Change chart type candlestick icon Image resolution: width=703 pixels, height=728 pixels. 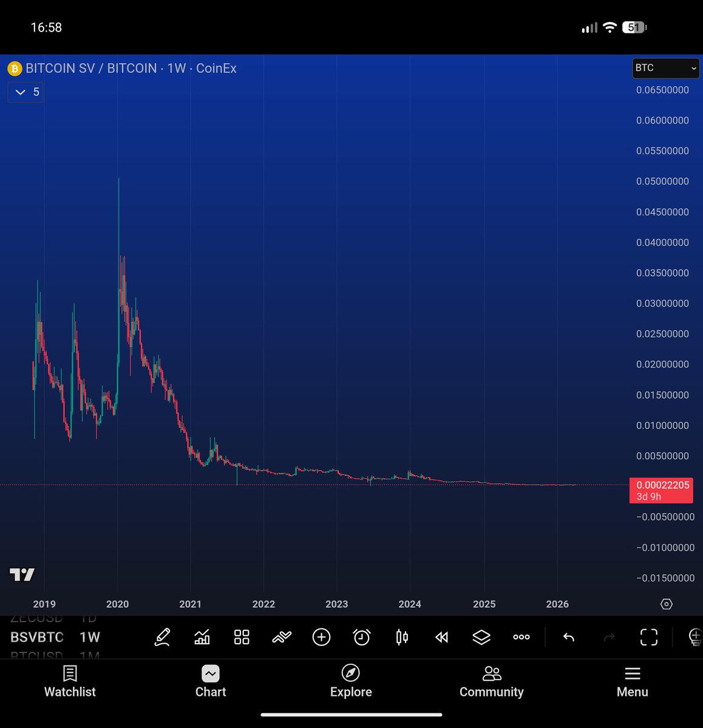[x=402, y=637]
